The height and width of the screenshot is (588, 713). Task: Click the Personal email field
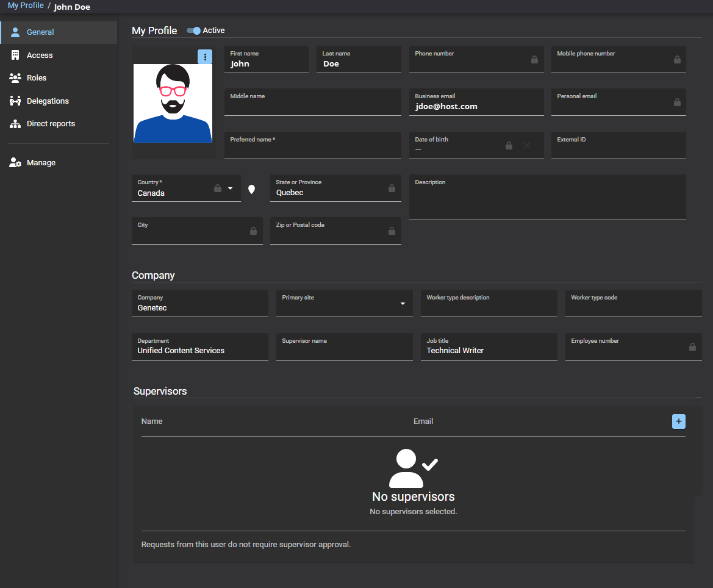click(x=618, y=102)
